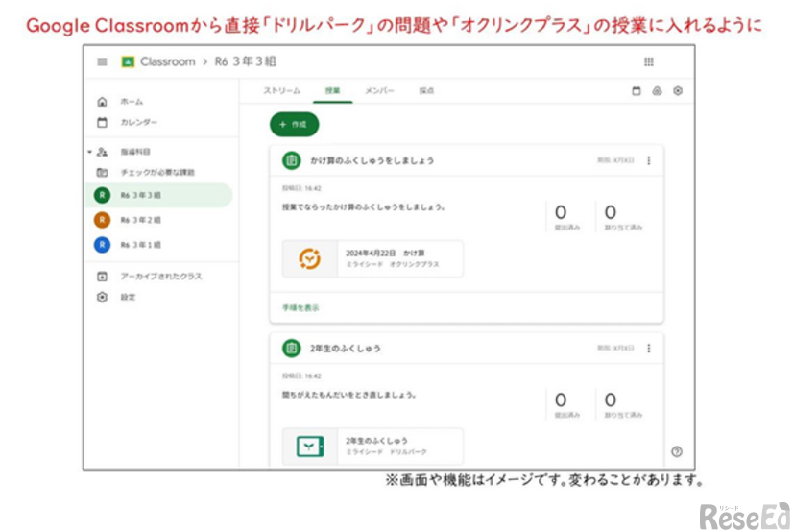Open the Google apps grid

tap(649, 61)
